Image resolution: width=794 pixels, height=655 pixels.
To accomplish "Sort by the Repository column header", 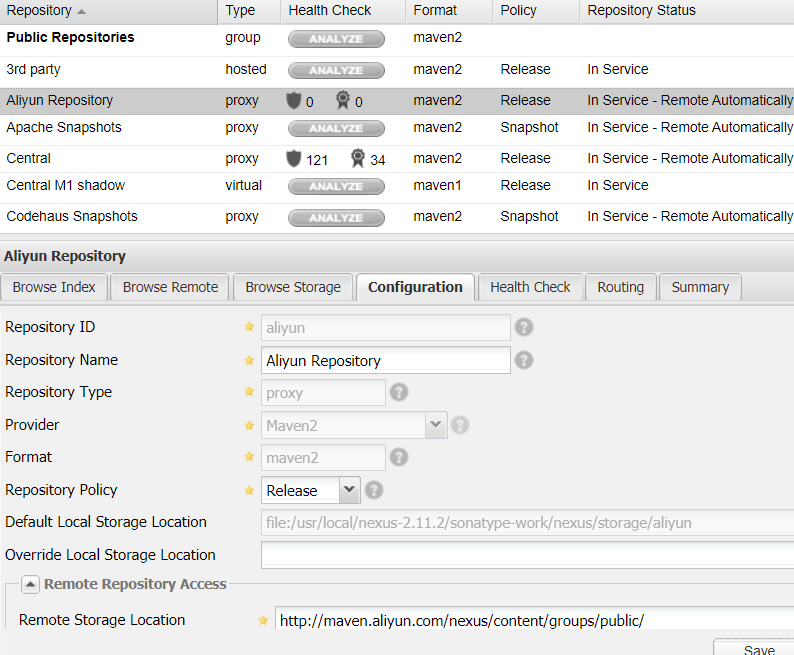I will (109, 11).
